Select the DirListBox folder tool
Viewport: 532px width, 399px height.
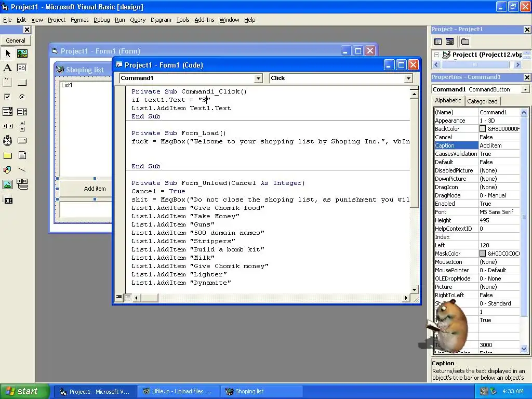click(8, 155)
